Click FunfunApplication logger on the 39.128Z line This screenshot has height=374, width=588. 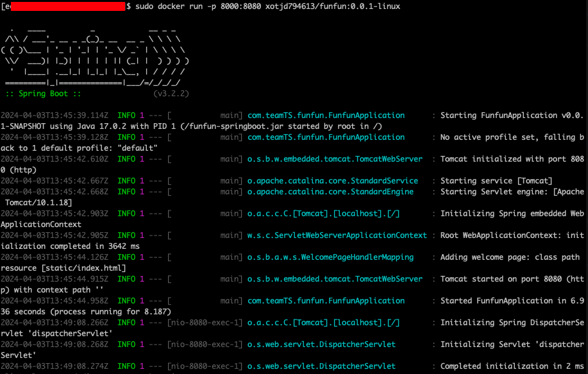tap(326, 137)
